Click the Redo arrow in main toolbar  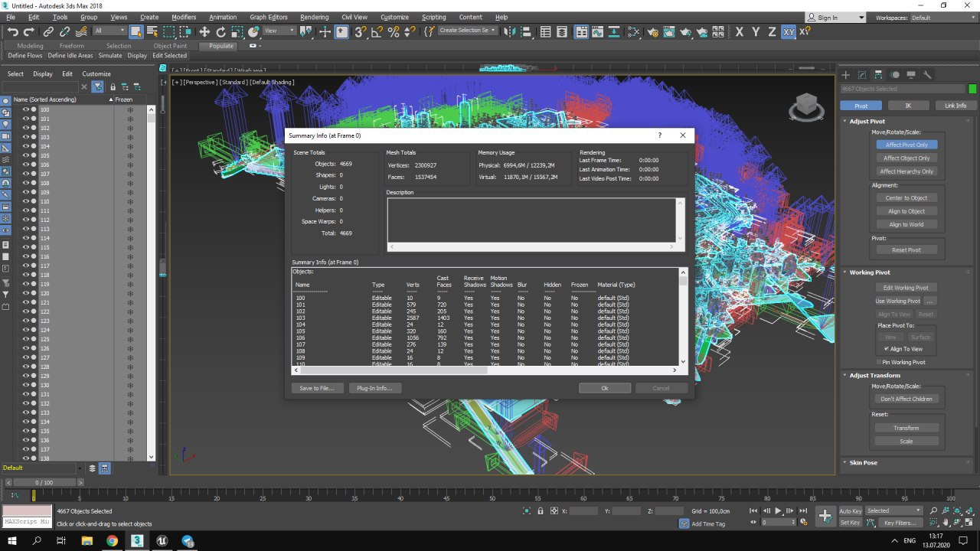click(x=29, y=31)
